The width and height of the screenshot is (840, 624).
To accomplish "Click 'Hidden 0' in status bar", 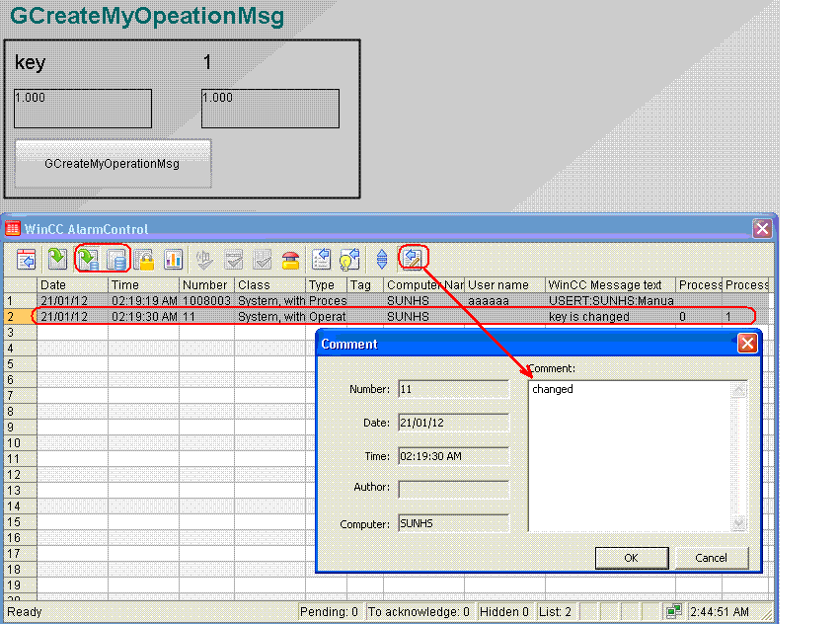I will (504, 611).
